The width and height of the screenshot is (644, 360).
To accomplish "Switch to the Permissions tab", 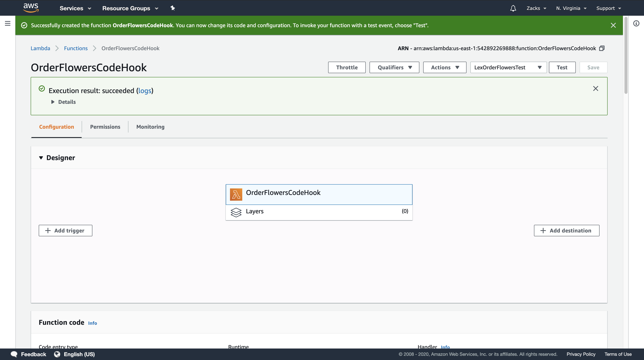I will tap(105, 127).
